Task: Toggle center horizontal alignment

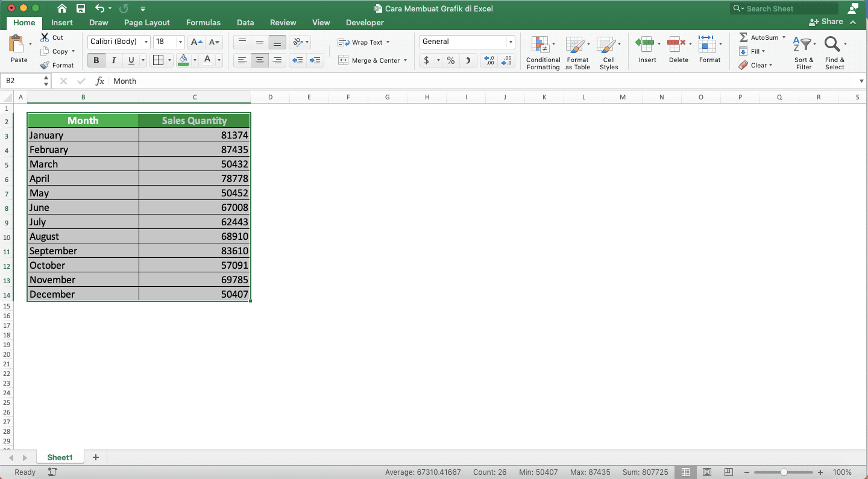Action: 260,60
